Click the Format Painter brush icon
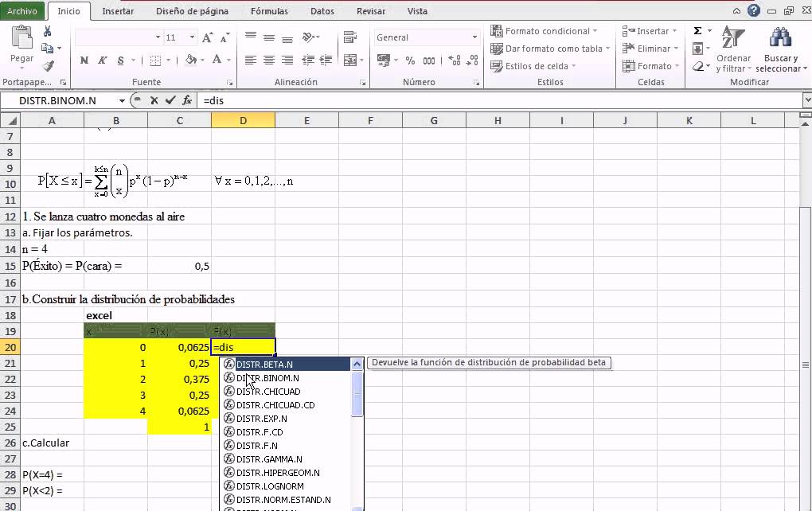Viewport: 812px width, 511px height. [x=48, y=66]
